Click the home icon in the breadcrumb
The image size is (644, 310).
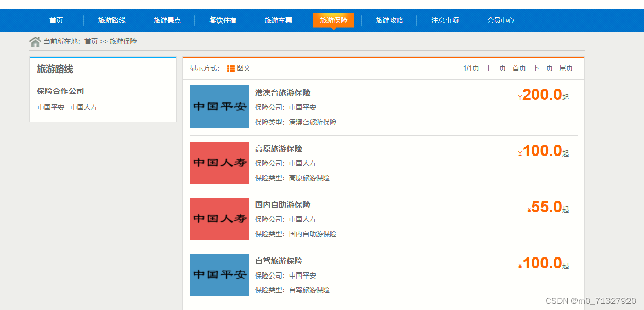point(35,41)
